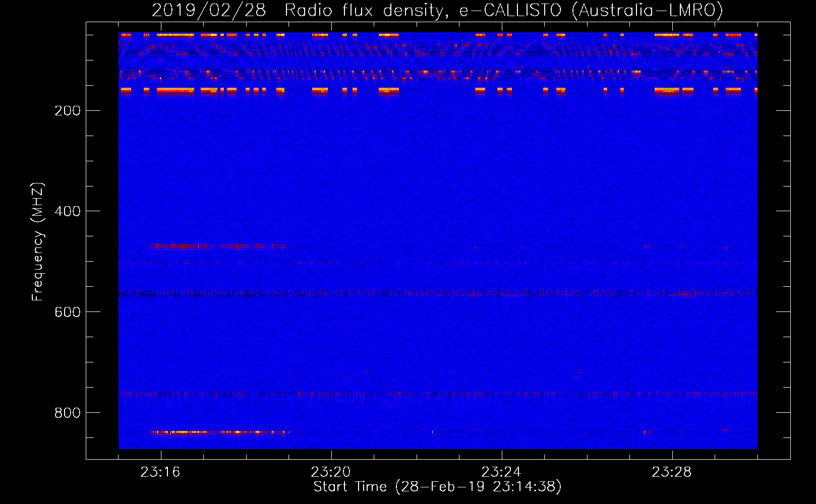Click the dark interference band near 565 MHz
The image size is (816, 504).
coord(438,293)
